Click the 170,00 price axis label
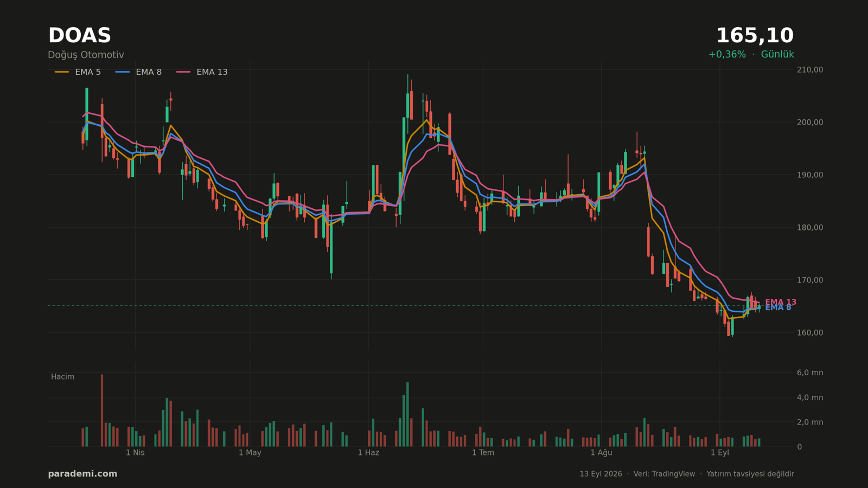The image size is (868, 488). coord(809,280)
